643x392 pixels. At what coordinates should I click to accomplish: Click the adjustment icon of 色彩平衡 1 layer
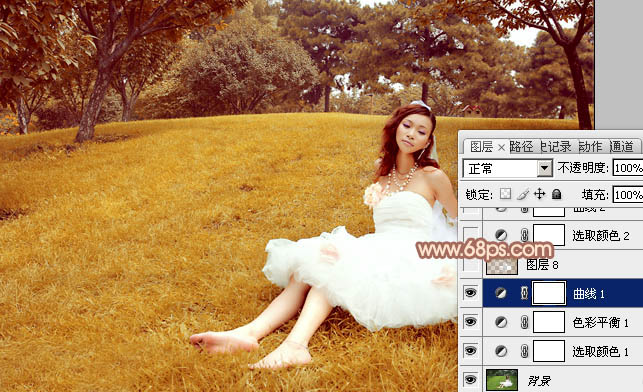point(500,322)
